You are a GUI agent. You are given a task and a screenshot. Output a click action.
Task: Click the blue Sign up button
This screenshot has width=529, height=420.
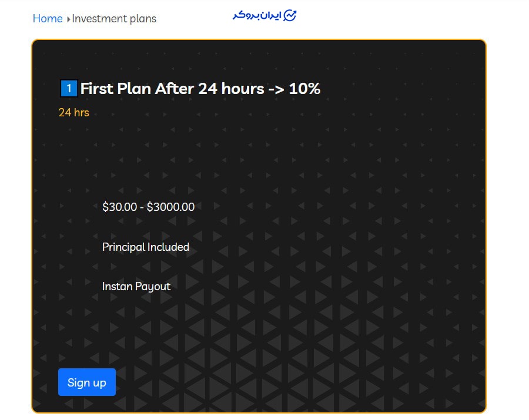coord(87,382)
